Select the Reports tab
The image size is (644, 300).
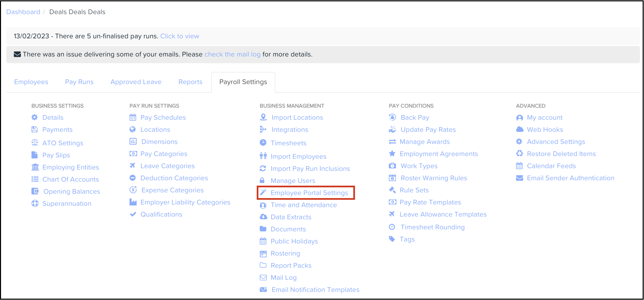tap(190, 82)
